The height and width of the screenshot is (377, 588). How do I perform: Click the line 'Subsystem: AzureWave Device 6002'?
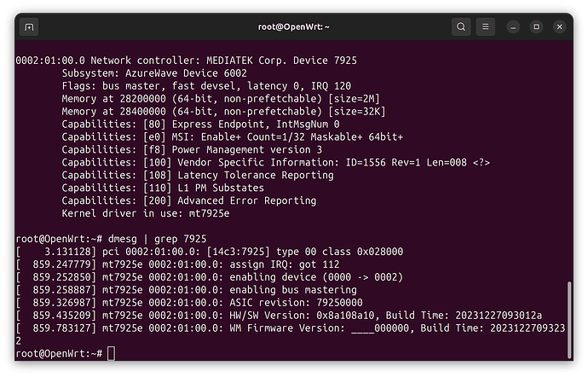click(154, 73)
